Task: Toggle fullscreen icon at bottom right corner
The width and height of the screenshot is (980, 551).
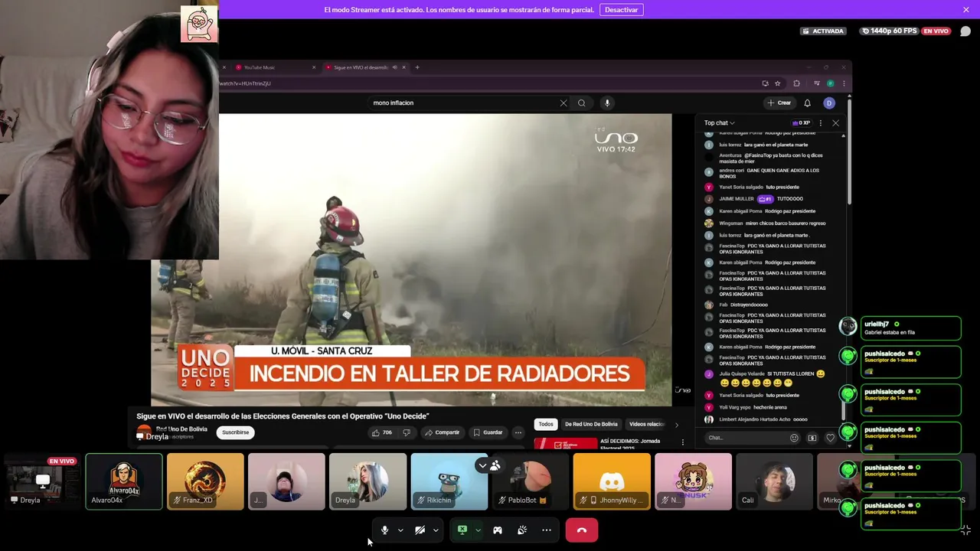Action: tap(965, 530)
